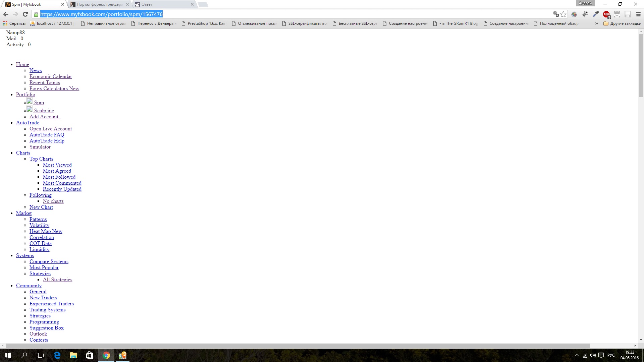This screenshot has width=644, height=362.
Task: Open the Simulator link
Action: click(40, 147)
